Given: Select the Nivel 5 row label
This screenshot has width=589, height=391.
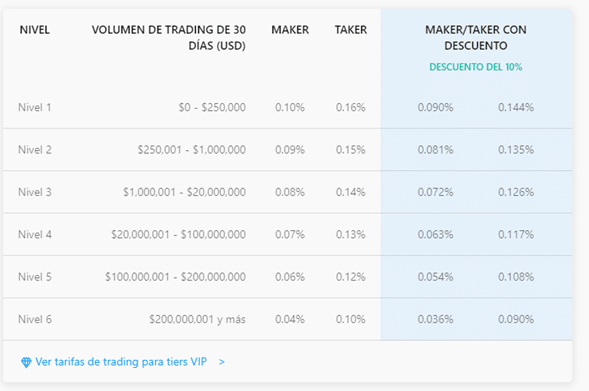Looking at the screenshot, I should (35, 277).
